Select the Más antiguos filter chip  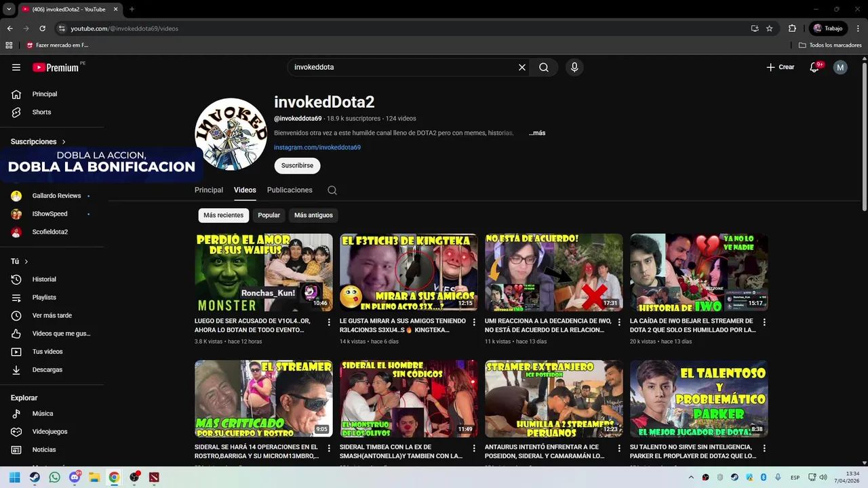click(313, 215)
